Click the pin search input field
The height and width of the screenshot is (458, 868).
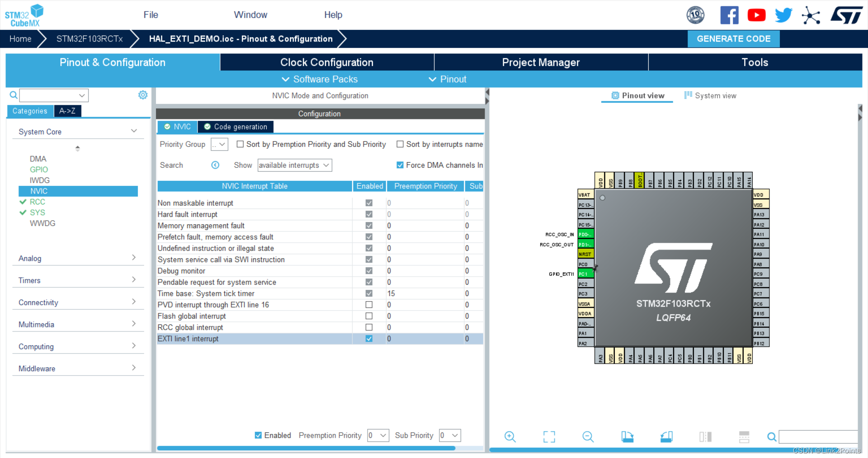coord(818,437)
